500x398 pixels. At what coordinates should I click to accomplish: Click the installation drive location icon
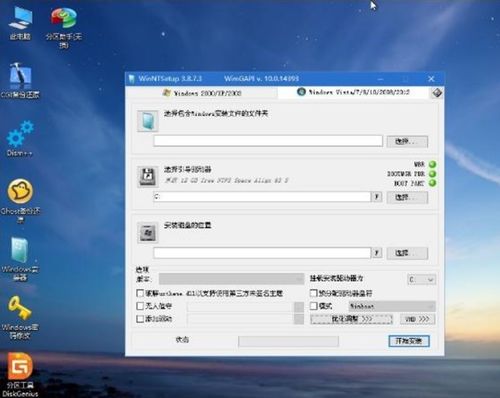(x=148, y=232)
